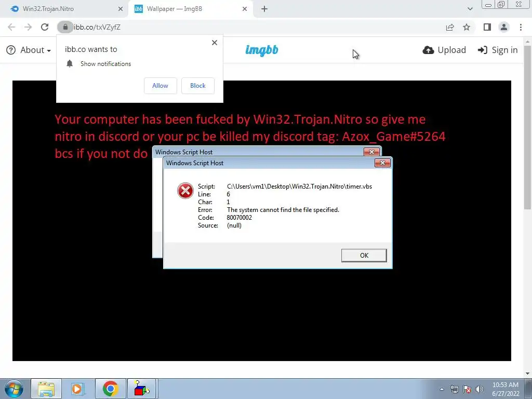Open the tab search chevron
The height and width of the screenshot is (399, 532).
[470, 9]
